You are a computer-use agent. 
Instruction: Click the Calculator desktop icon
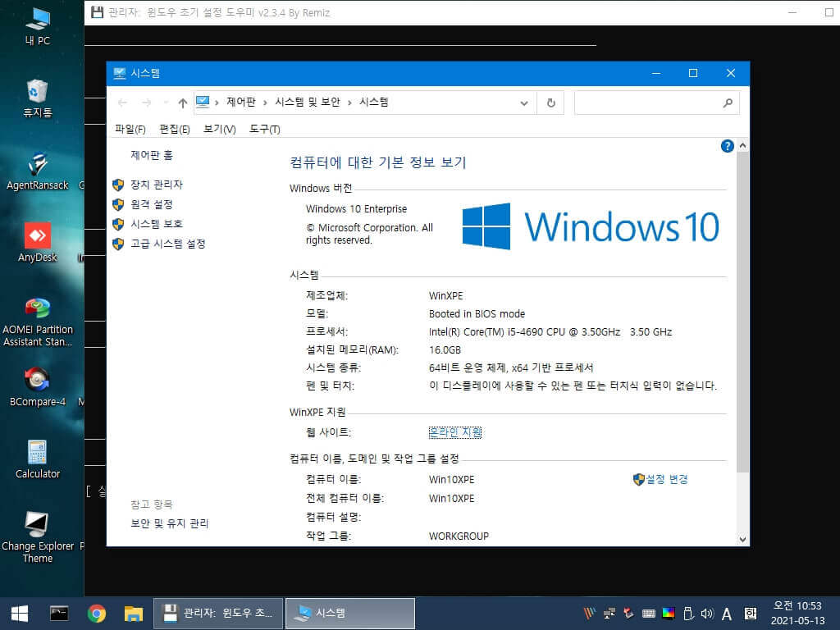(38, 459)
